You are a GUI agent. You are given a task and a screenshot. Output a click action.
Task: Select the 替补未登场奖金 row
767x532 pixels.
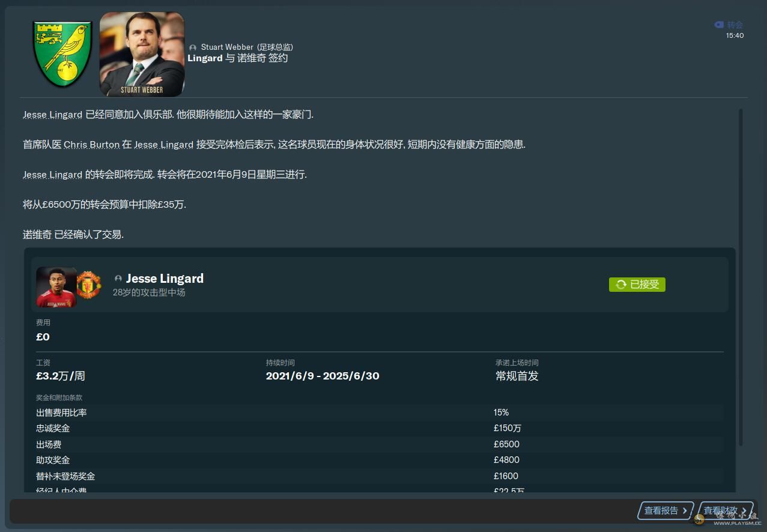[380, 476]
